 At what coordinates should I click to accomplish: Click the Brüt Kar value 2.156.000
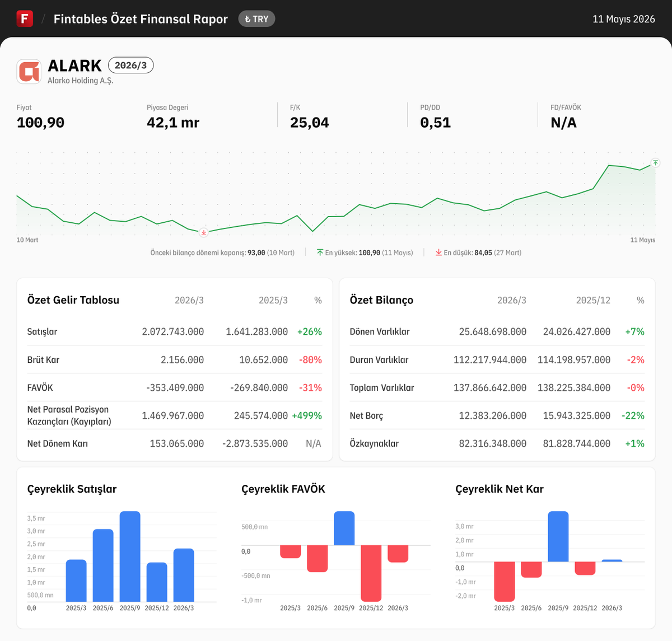[x=183, y=359]
